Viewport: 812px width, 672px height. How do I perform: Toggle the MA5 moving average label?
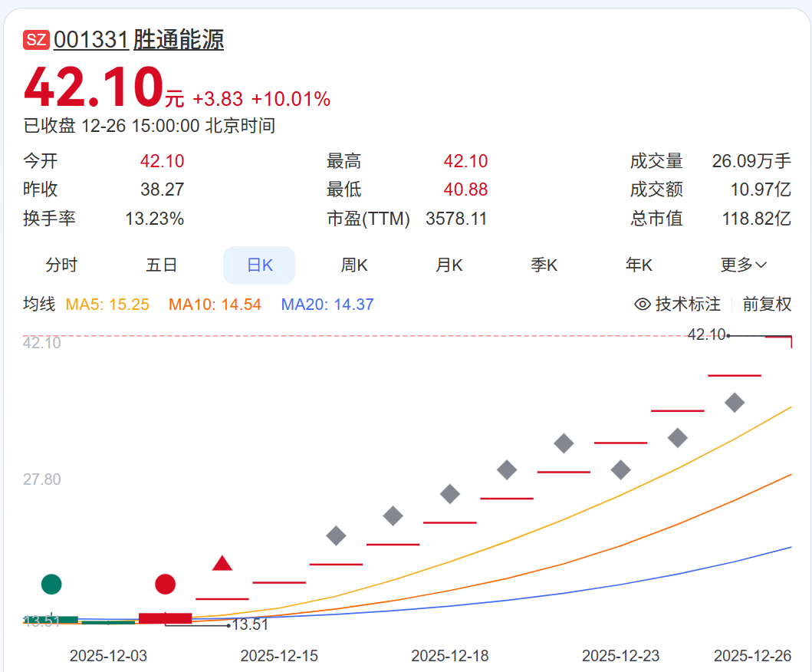[107, 305]
